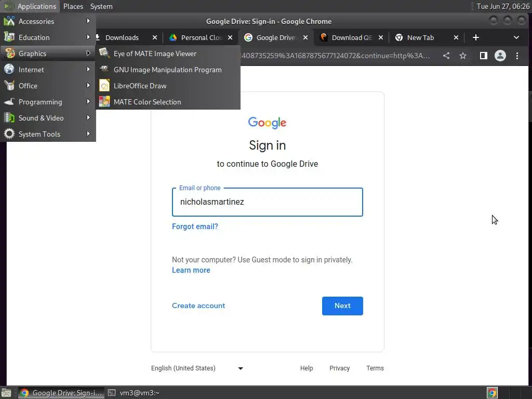532x399 pixels.
Task: Open the Terms link
Action: point(375,368)
